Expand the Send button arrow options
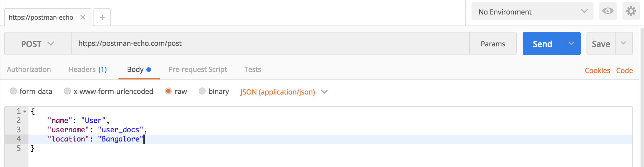Viewport: 644px width, 167px height. coord(571,43)
